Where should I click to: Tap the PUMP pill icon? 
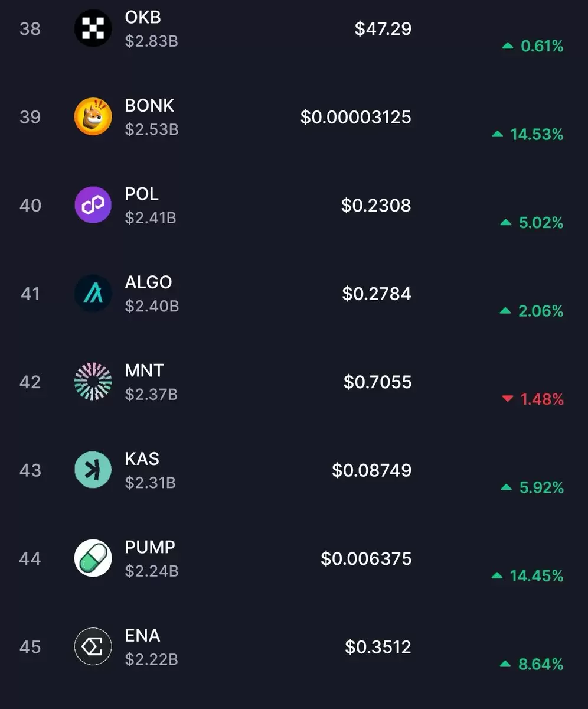point(93,558)
